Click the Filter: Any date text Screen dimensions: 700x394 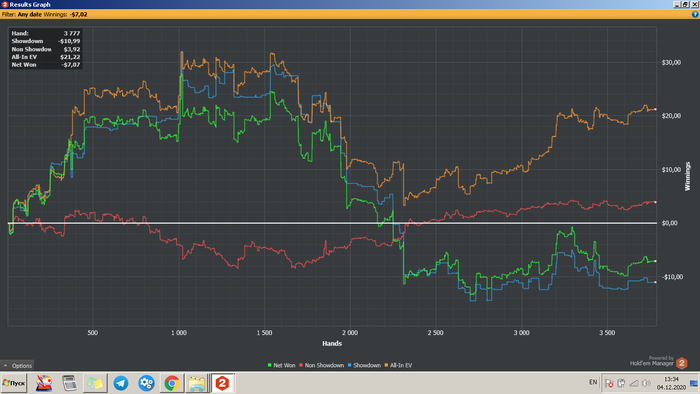pyautogui.click(x=21, y=14)
